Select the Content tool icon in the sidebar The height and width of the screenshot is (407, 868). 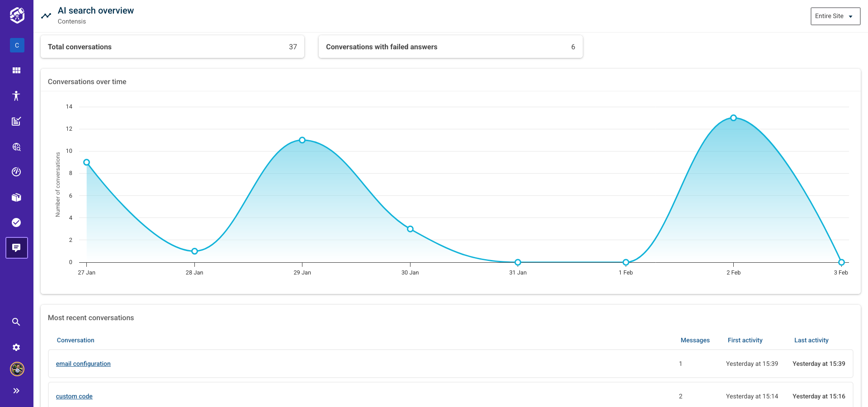pyautogui.click(x=17, y=121)
